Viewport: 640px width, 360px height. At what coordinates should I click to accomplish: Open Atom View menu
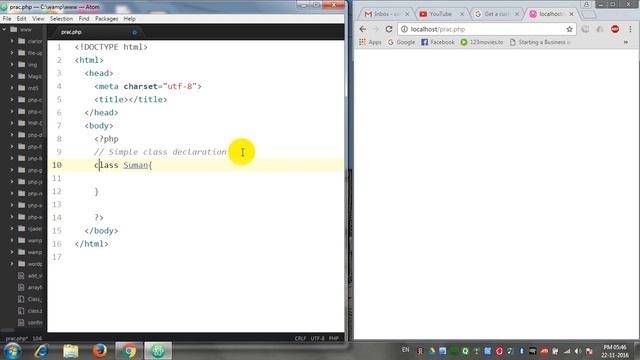coord(38,19)
